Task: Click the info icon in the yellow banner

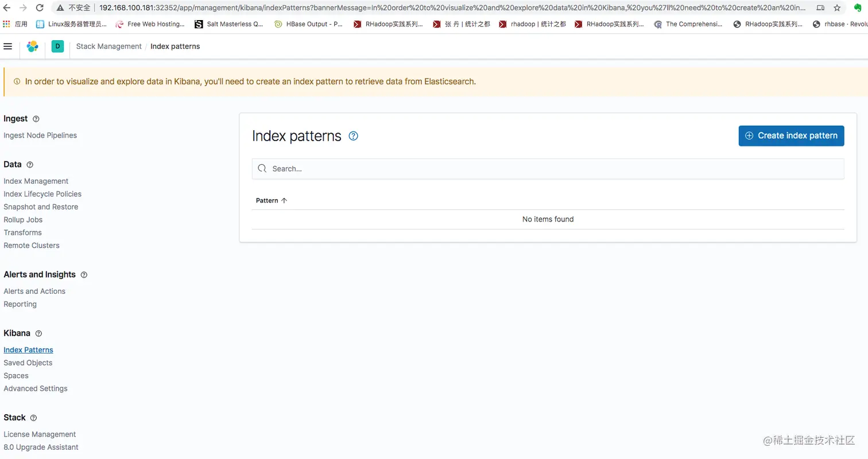Action: [17, 81]
